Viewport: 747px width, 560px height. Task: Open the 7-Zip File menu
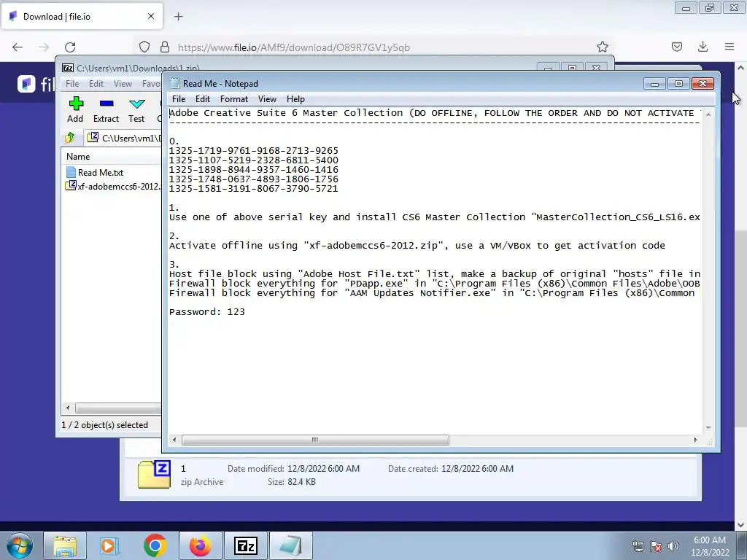point(72,84)
